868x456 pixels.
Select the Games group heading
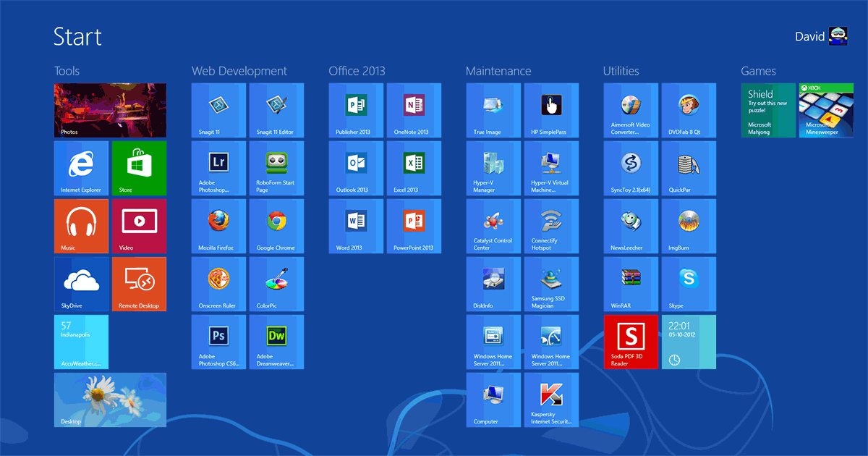pyautogui.click(x=758, y=71)
